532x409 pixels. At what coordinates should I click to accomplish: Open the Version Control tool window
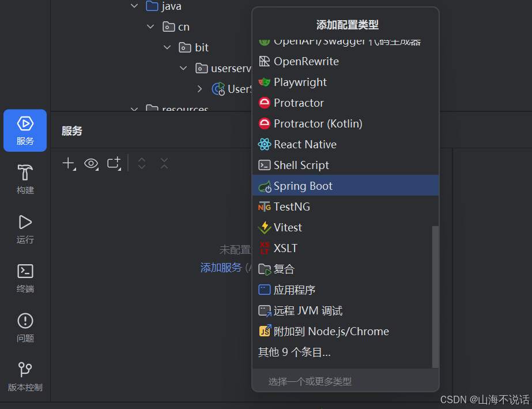click(25, 377)
